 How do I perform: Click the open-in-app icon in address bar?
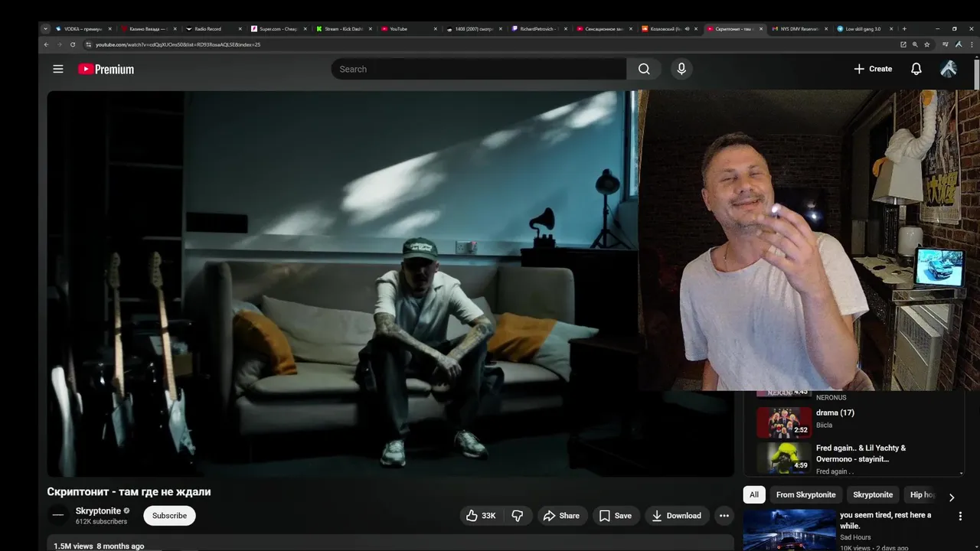pos(903,44)
